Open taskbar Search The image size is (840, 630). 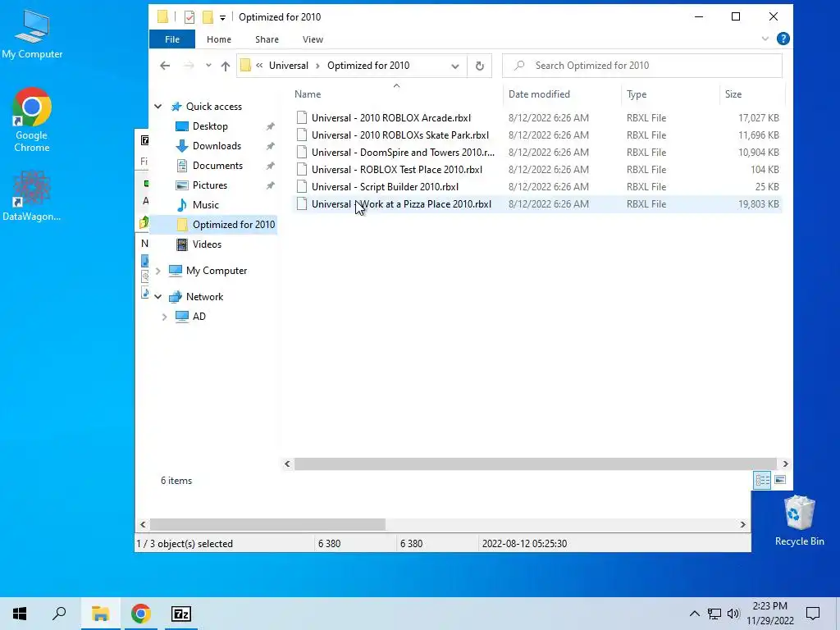click(59, 614)
